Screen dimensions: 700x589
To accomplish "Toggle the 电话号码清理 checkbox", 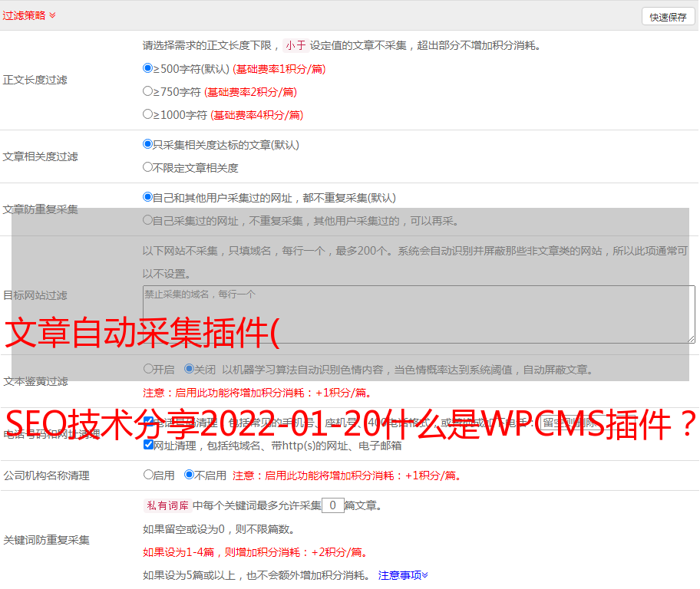I will (x=148, y=422).
